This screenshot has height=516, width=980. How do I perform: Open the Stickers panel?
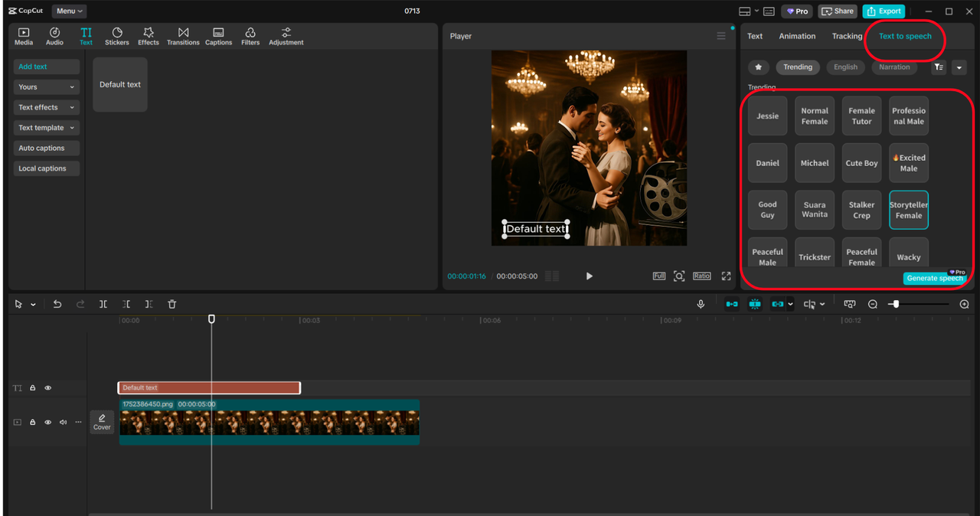tap(117, 36)
